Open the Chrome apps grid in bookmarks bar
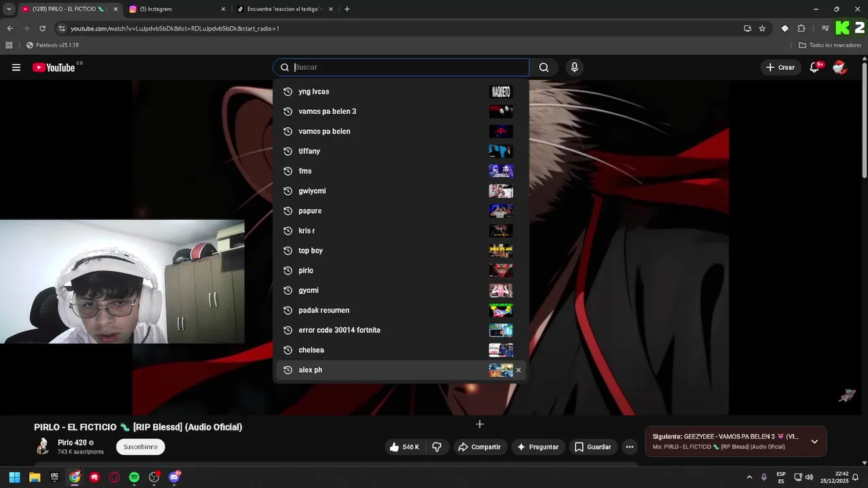Image resolution: width=868 pixels, height=488 pixels. (9, 45)
